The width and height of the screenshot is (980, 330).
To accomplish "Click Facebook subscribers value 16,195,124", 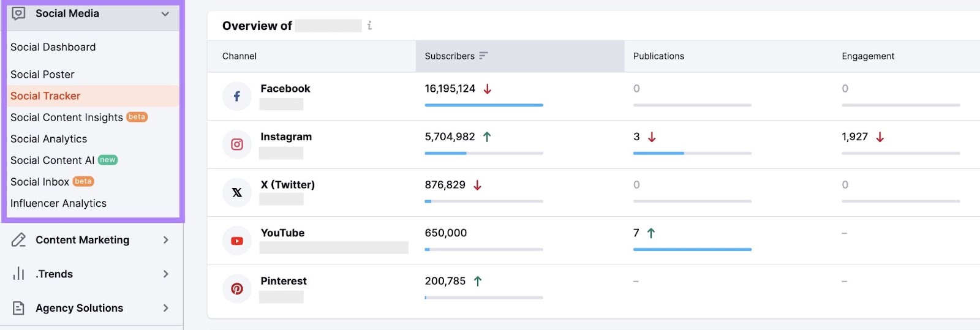I will [450, 89].
